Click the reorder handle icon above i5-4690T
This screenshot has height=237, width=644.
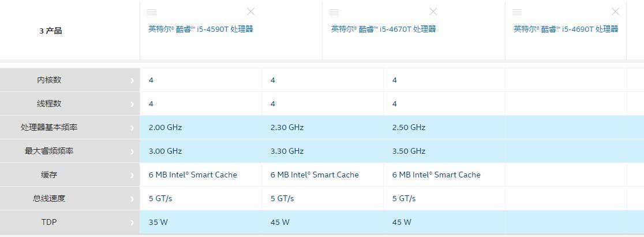[x=517, y=12]
